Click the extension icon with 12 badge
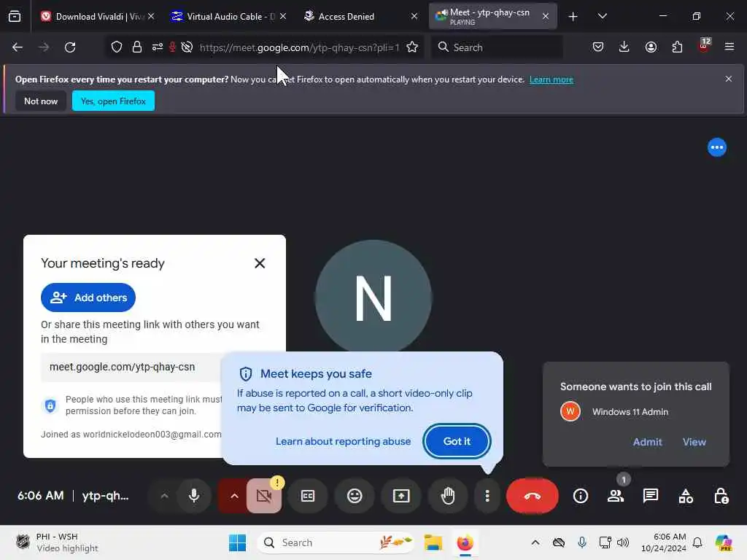Viewport: 747px width, 560px height. pyautogui.click(x=704, y=46)
